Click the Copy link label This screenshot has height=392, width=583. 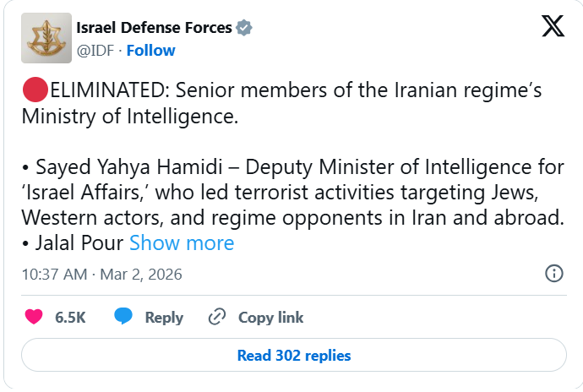coord(270,318)
